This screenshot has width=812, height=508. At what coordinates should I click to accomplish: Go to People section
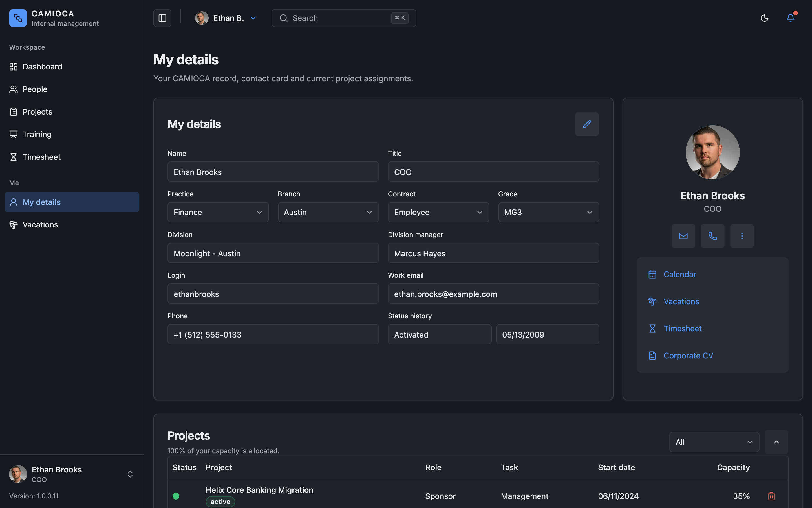(x=72, y=89)
